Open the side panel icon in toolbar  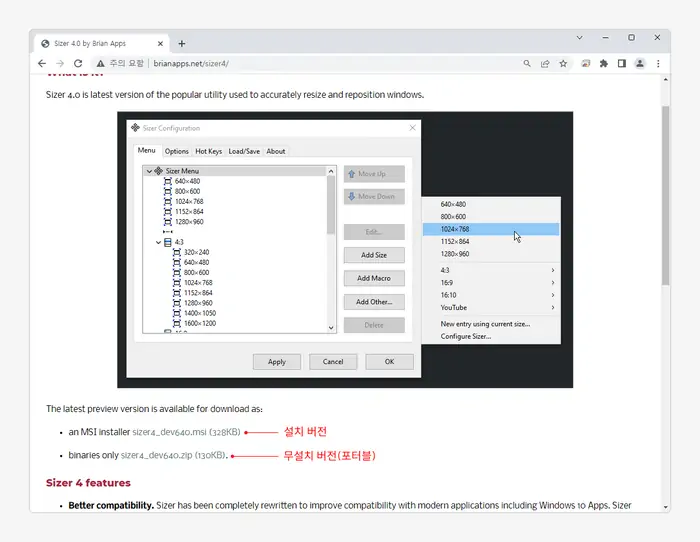(x=621, y=63)
